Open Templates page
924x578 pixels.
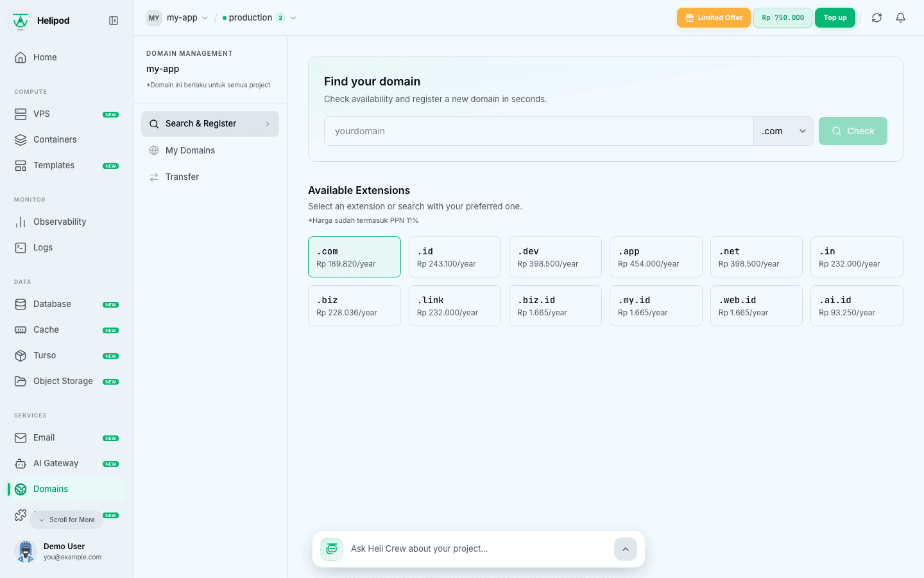click(x=66, y=165)
